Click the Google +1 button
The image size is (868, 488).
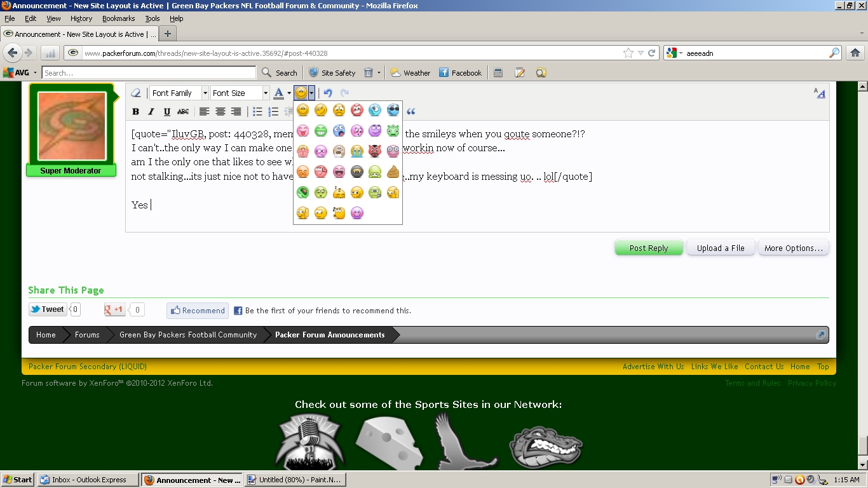pos(115,309)
